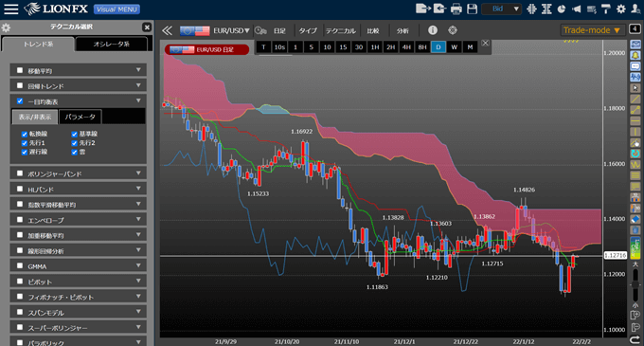The width and height of the screenshot is (644, 346).
Task: Check the GMMA indicator checkbox
Action: click(x=20, y=265)
